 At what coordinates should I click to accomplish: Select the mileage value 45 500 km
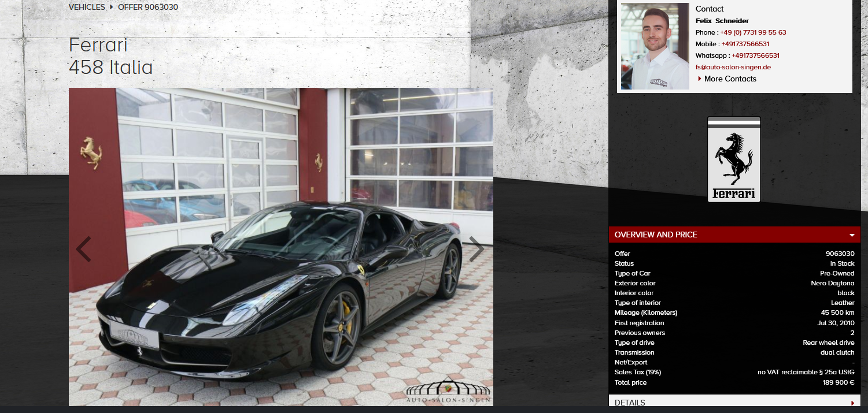pos(837,312)
